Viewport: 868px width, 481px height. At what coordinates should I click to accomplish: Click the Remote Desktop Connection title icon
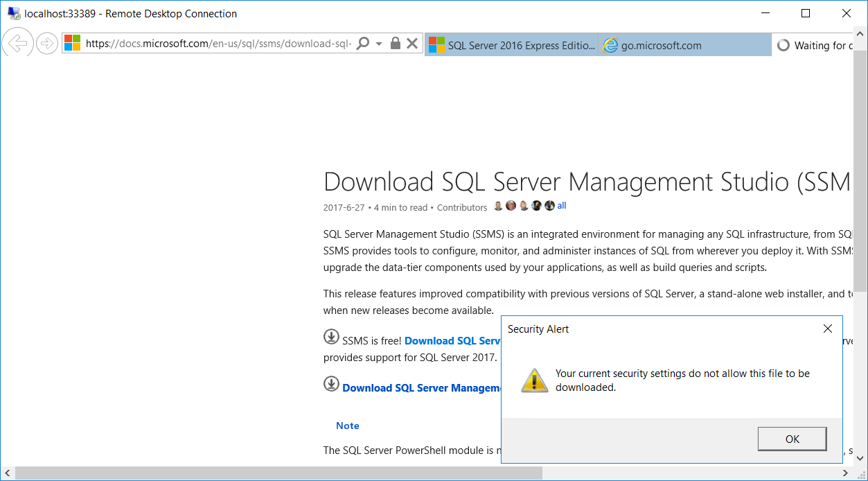pyautogui.click(x=13, y=13)
